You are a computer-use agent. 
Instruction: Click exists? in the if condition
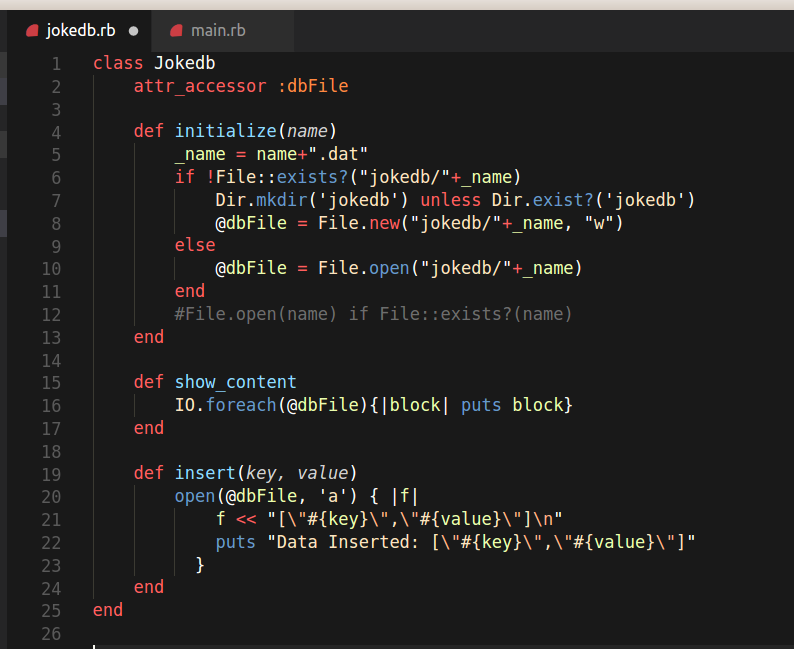coord(312,177)
